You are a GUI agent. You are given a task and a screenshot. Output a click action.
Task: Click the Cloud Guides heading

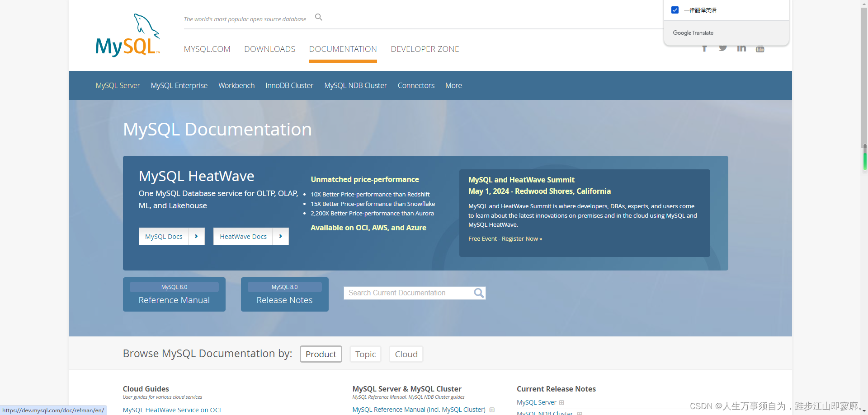click(146, 389)
